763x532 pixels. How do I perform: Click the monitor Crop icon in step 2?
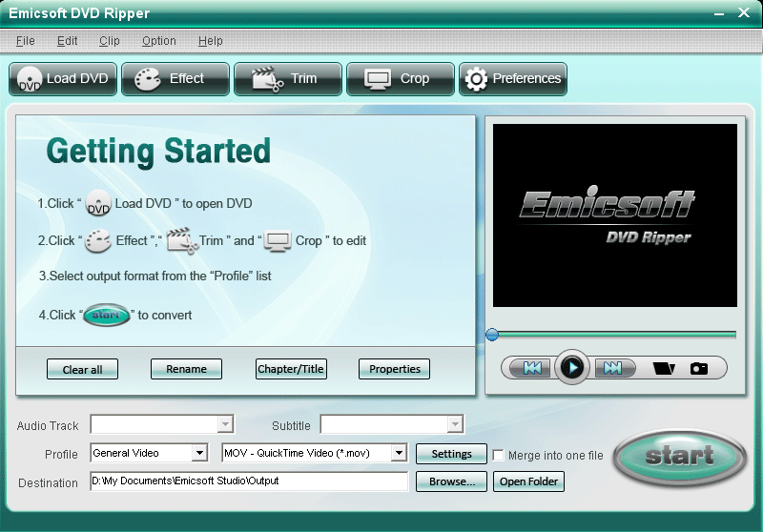pyautogui.click(x=278, y=240)
